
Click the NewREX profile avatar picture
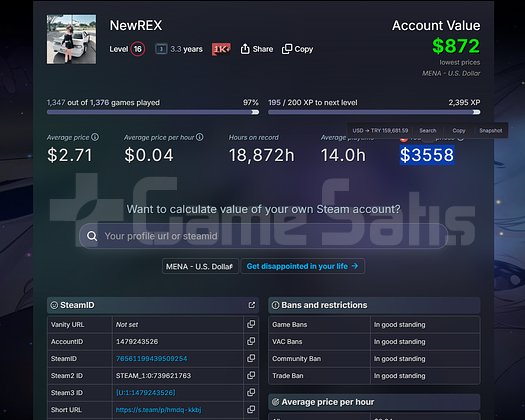coord(71,39)
